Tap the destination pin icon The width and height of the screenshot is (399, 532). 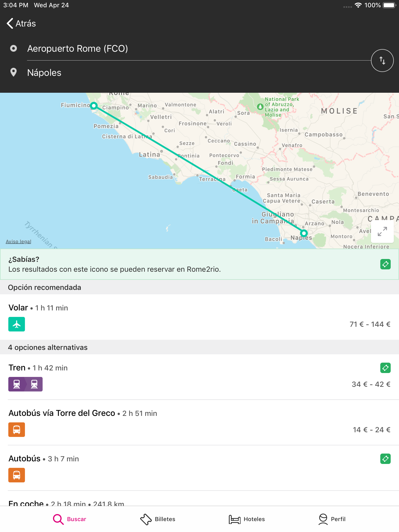14,72
